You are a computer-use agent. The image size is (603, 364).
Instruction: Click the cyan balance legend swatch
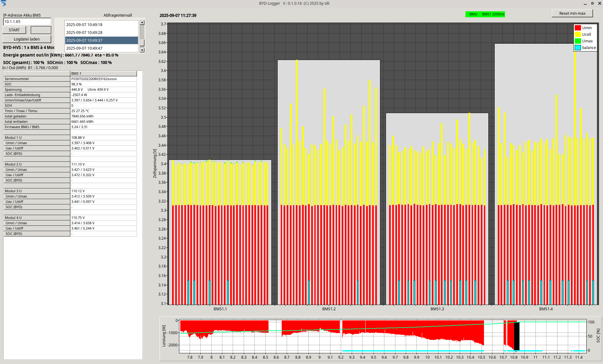(578, 47)
